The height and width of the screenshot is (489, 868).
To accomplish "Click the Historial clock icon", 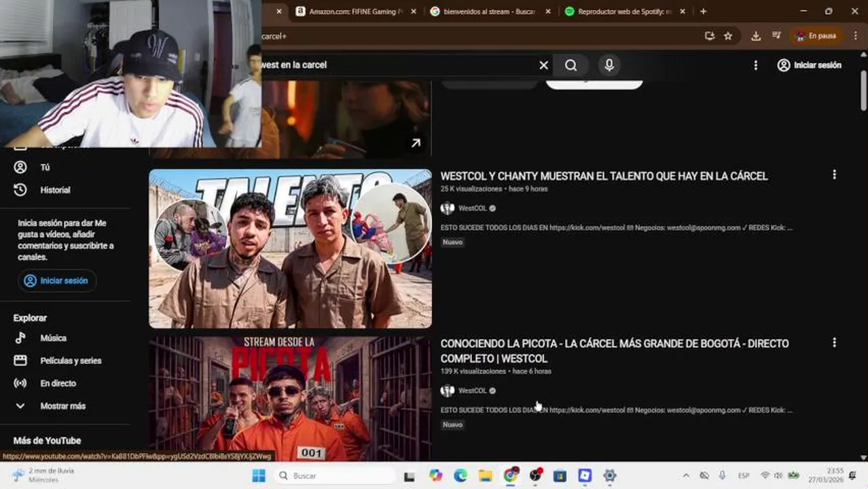I will [20, 190].
